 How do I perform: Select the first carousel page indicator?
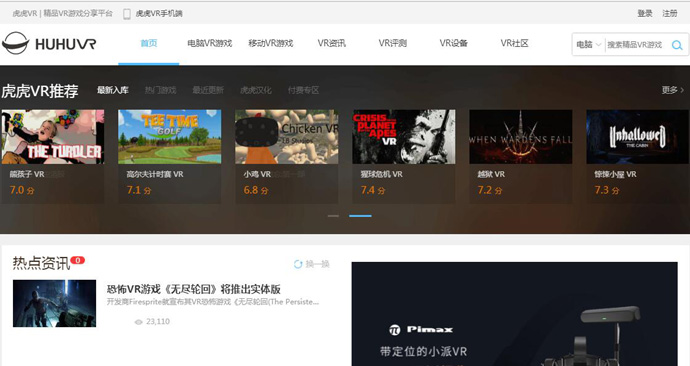click(x=333, y=216)
